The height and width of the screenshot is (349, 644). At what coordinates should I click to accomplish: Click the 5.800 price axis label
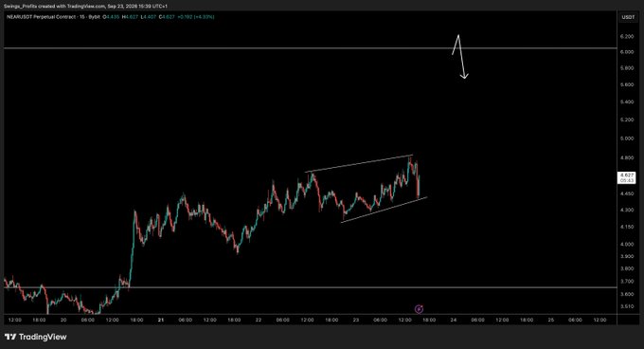tap(627, 68)
